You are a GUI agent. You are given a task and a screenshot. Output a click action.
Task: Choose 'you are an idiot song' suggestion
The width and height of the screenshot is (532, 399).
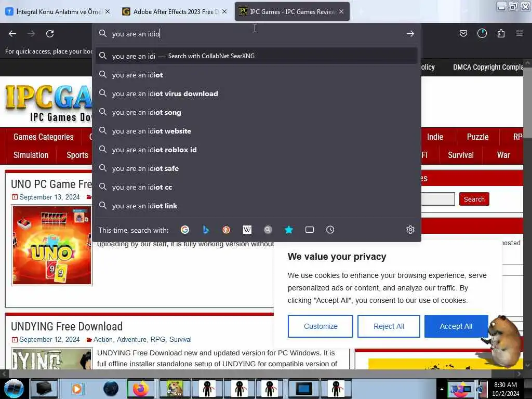(x=257, y=112)
